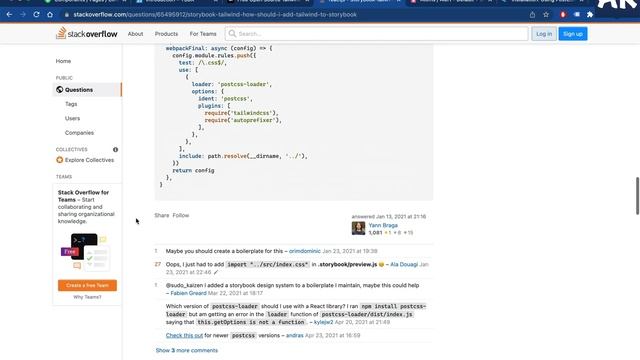Open the blue extension icon beside red one

[x=576, y=15]
